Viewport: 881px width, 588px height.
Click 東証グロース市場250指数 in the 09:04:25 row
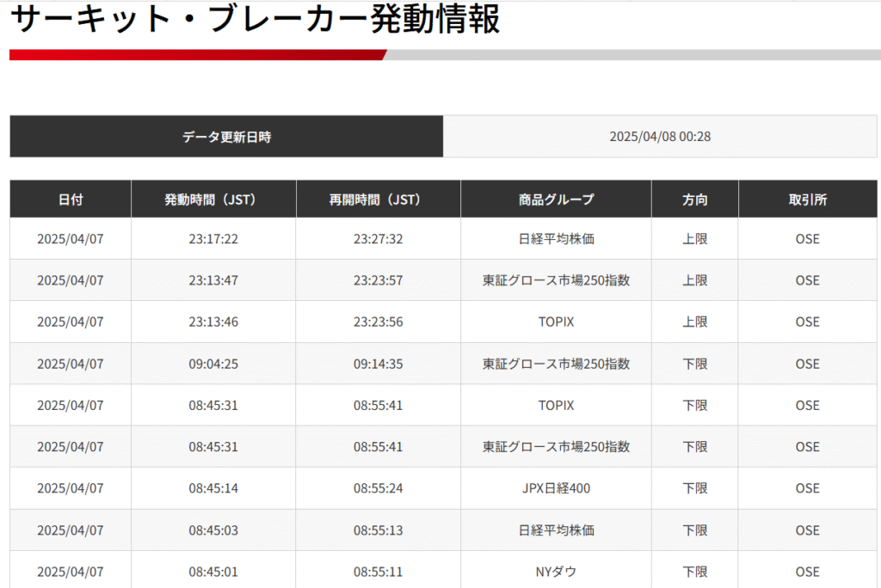coord(557,364)
